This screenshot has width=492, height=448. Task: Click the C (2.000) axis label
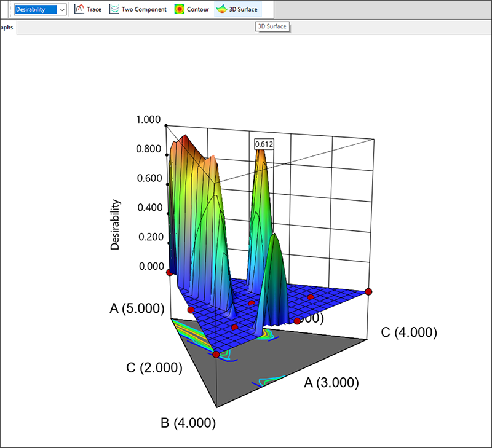(x=154, y=368)
